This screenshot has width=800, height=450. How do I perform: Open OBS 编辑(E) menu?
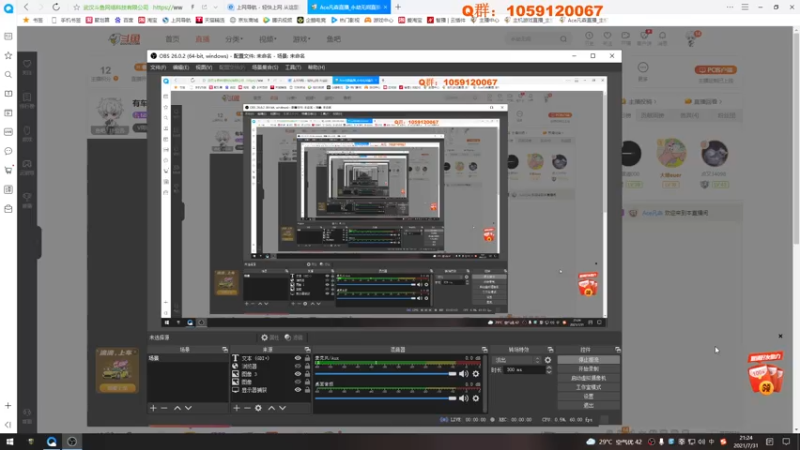(181, 67)
